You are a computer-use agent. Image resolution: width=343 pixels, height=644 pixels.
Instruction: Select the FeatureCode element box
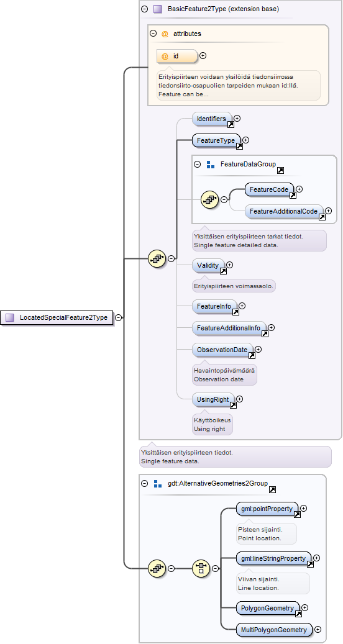pos(269,189)
